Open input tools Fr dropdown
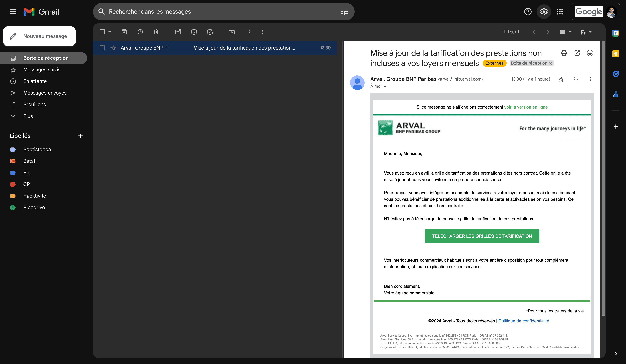Image resolution: width=626 pixels, height=364 pixels. point(586,32)
